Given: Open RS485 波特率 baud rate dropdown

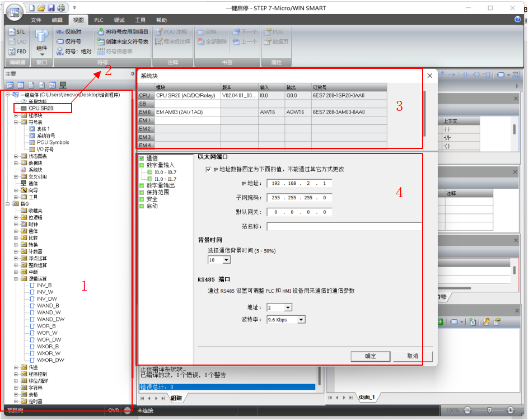Looking at the screenshot, I should [x=301, y=320].
